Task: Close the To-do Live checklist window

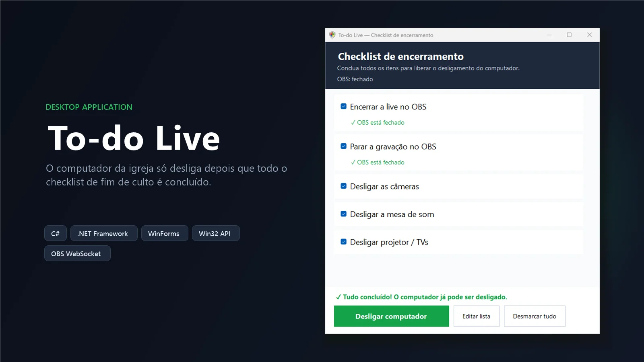Action: point(589,35)
